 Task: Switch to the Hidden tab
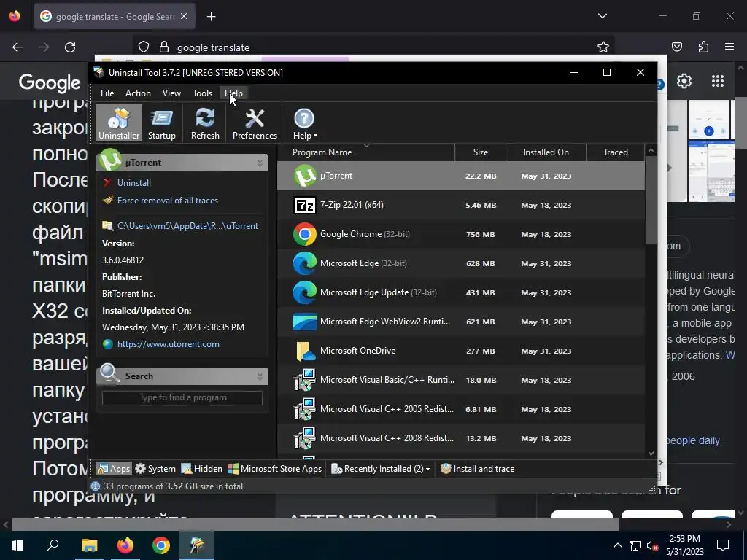click(201, 469)
